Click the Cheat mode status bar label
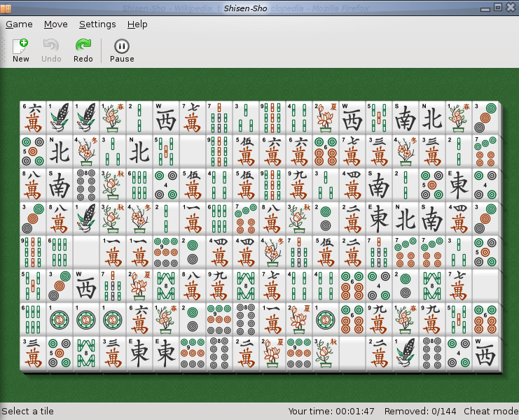The image size is (519, 420). (491, 411)
